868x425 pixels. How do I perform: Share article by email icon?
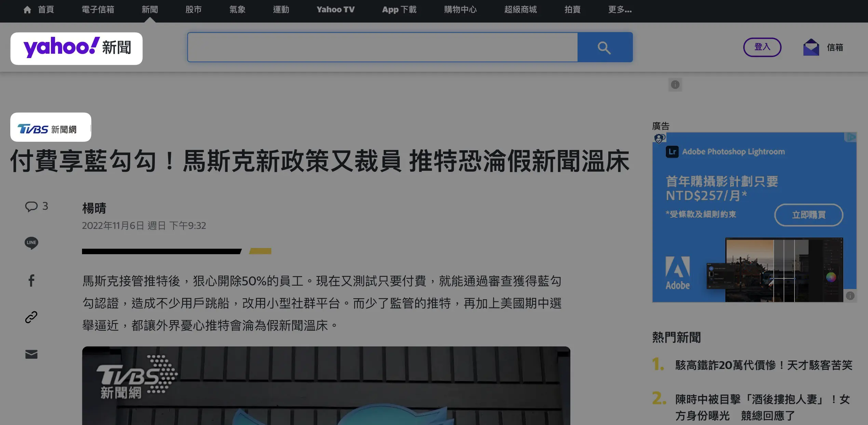tap(31, 354)
